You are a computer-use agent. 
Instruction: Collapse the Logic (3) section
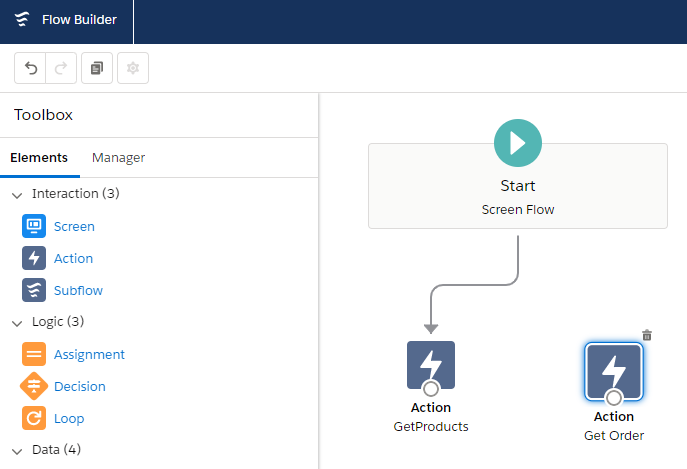tap(17, 322)
